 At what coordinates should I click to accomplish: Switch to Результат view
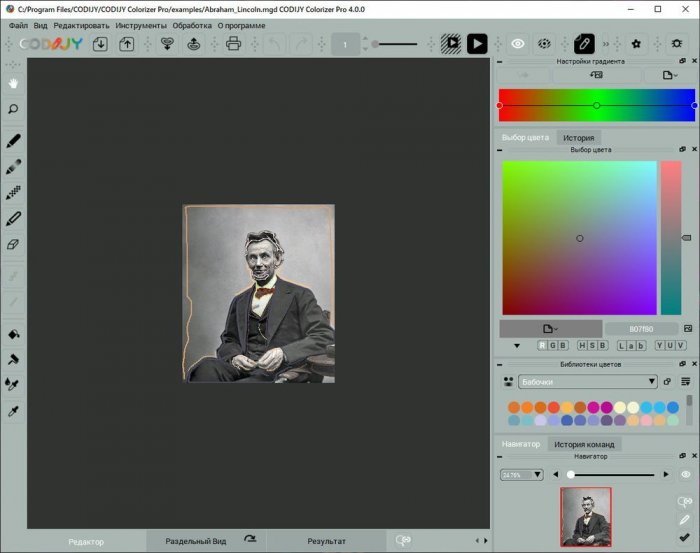coord(326,541)
